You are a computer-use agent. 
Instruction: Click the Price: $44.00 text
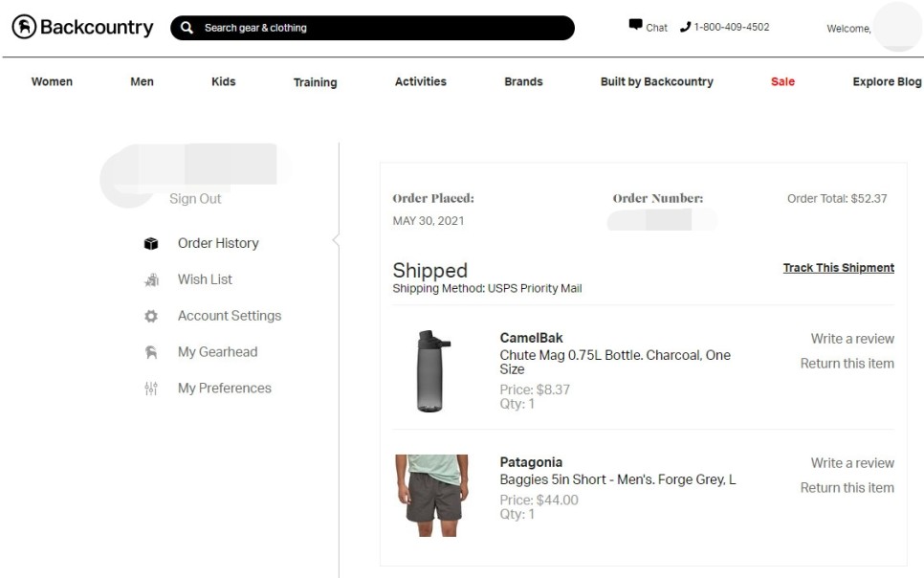pos(539,500)
